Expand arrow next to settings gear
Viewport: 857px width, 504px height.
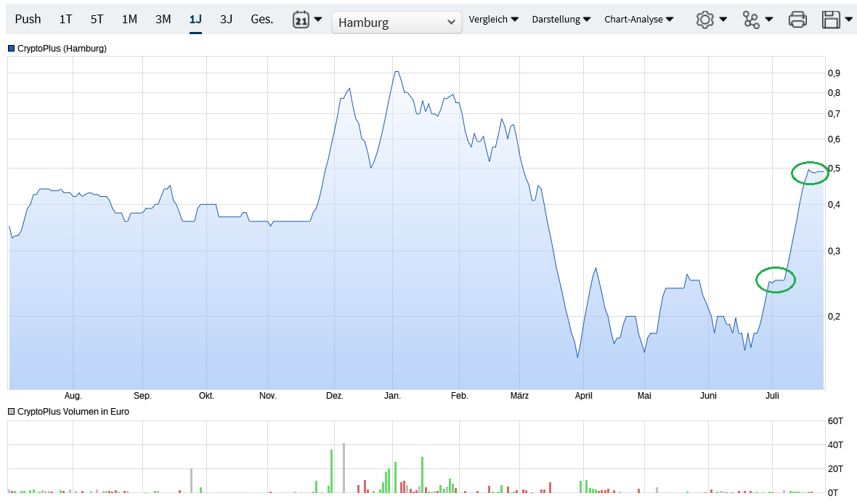point(723,20)
